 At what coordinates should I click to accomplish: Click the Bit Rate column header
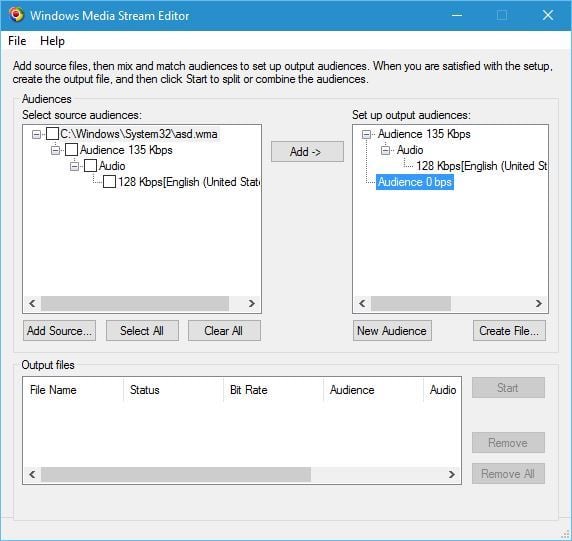click(274, 390)
